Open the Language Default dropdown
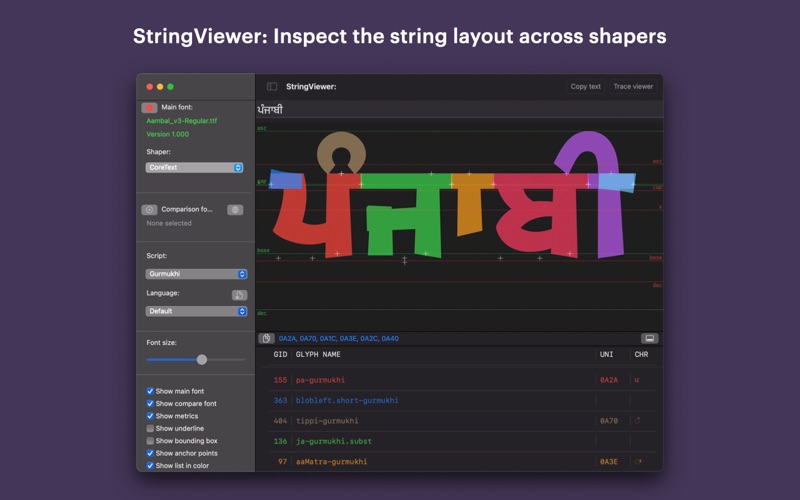The image size is (800, 500). pos(196,311)
